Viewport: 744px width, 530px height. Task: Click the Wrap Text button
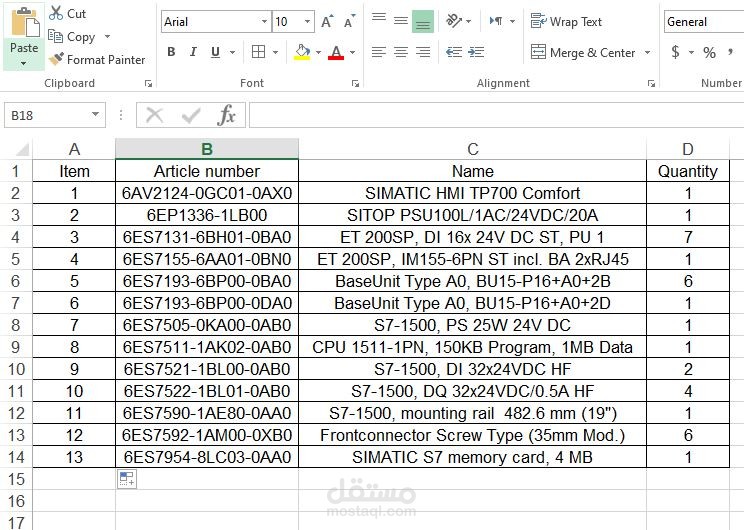(x=566, y=21)
